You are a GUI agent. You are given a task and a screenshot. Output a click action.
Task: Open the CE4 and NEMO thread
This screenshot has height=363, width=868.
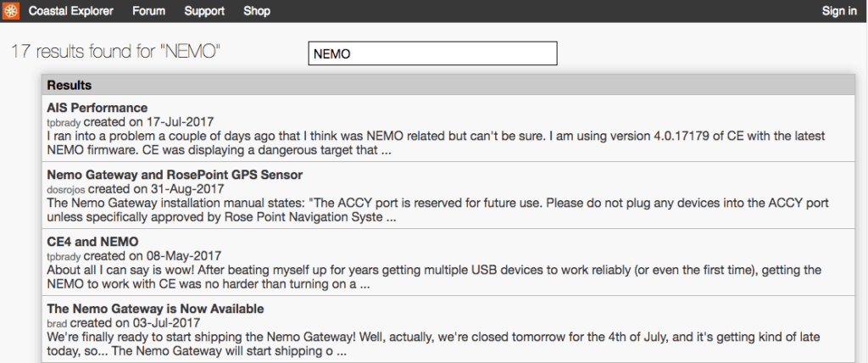[92, 242]
